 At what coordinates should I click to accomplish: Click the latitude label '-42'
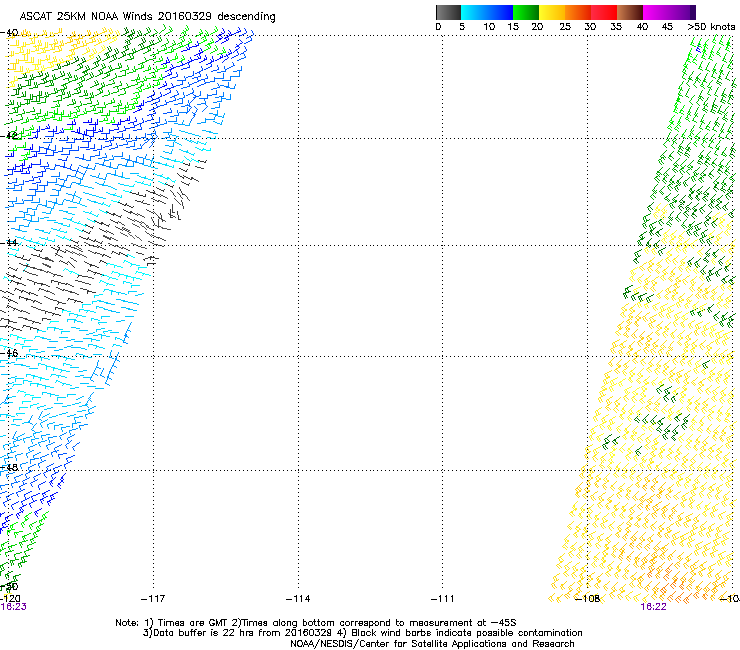pyautogui.click(x=9, y=135)
